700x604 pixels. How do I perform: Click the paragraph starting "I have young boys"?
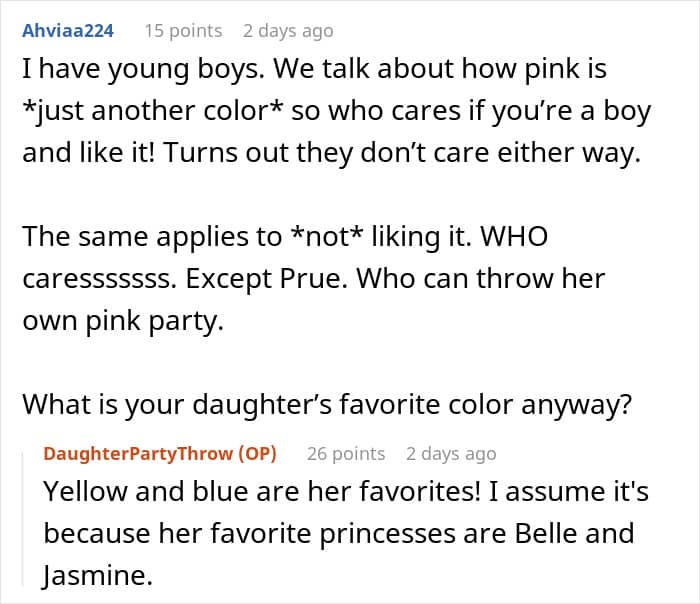point(337,111)
